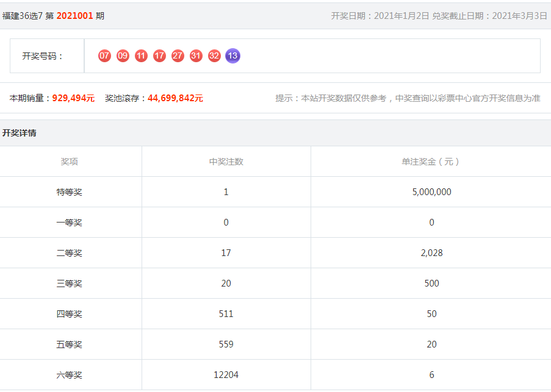Click prize amount 500 for 三等奖
551x392 pixels.
pyautogui.click(x=431, y=283)
